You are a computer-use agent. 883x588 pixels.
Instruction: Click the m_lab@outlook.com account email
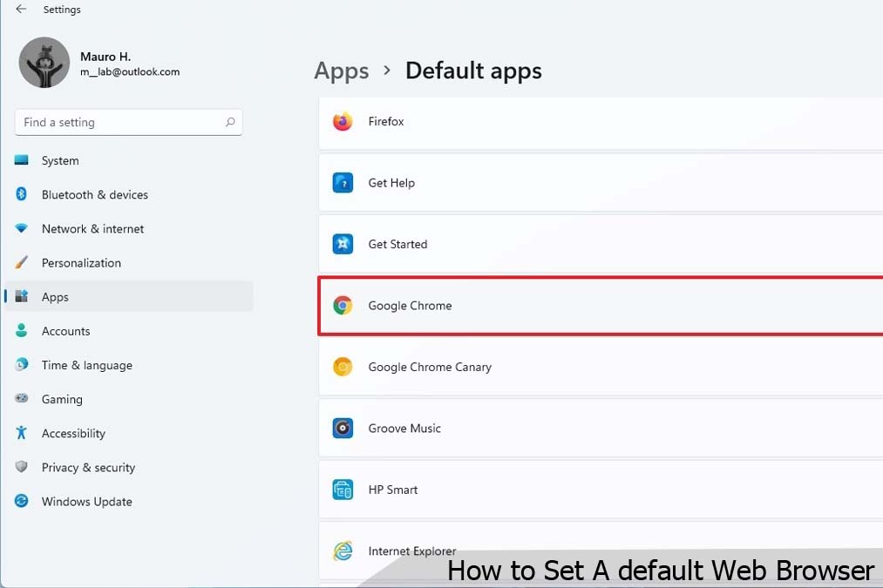(130, 72)
